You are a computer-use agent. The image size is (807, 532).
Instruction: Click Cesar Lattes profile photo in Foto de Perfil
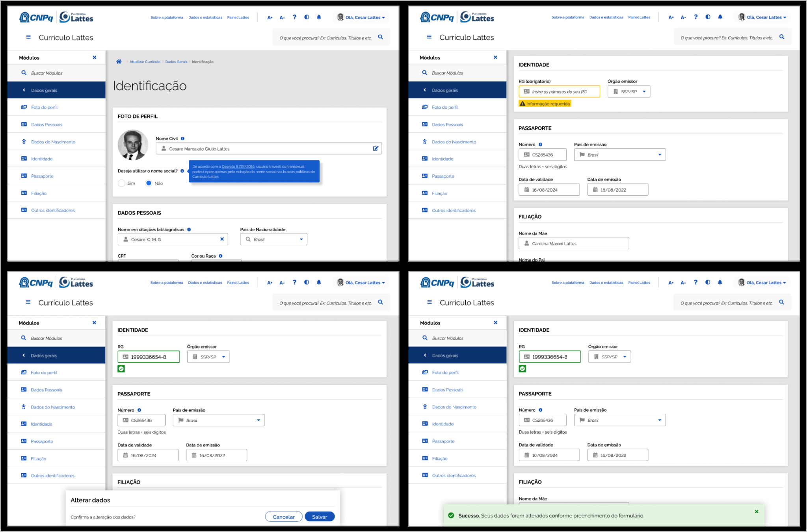(x=133, y=145)
